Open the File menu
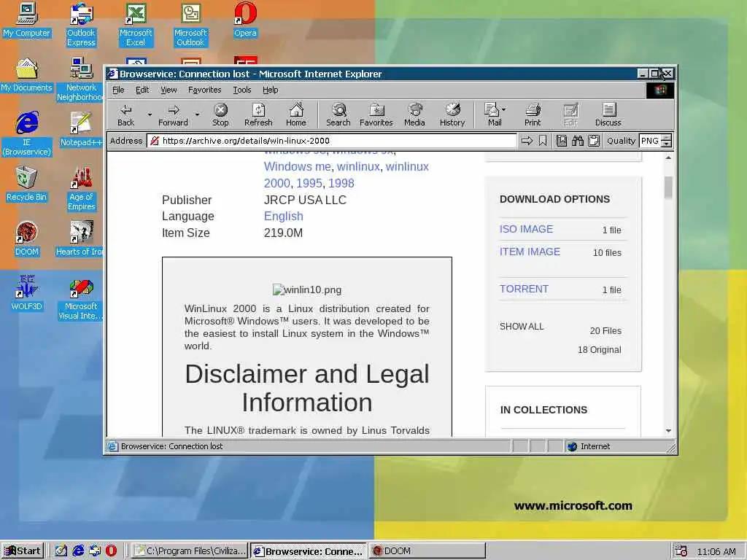The width and height of the screenshot is (747, 560). tap(118, 90)
